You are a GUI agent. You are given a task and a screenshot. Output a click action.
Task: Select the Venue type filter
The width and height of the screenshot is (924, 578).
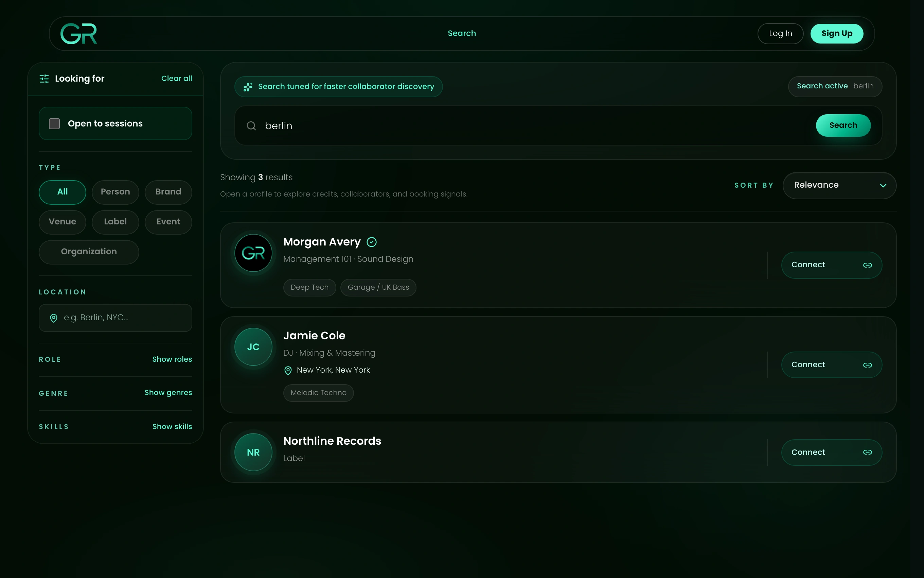pyautogui.click(x=63, y=222)
